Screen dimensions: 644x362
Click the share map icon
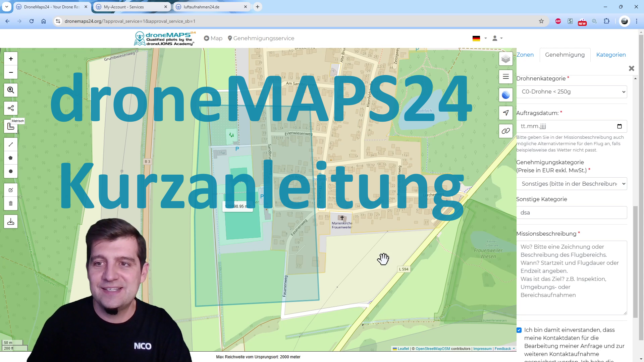pos(11,108)
